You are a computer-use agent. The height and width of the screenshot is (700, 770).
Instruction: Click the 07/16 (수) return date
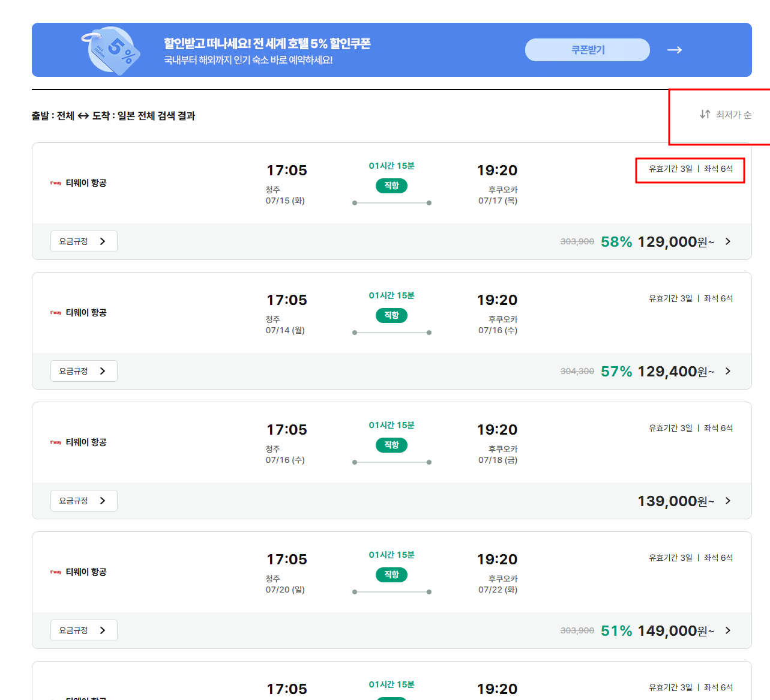tap(498, 330)
